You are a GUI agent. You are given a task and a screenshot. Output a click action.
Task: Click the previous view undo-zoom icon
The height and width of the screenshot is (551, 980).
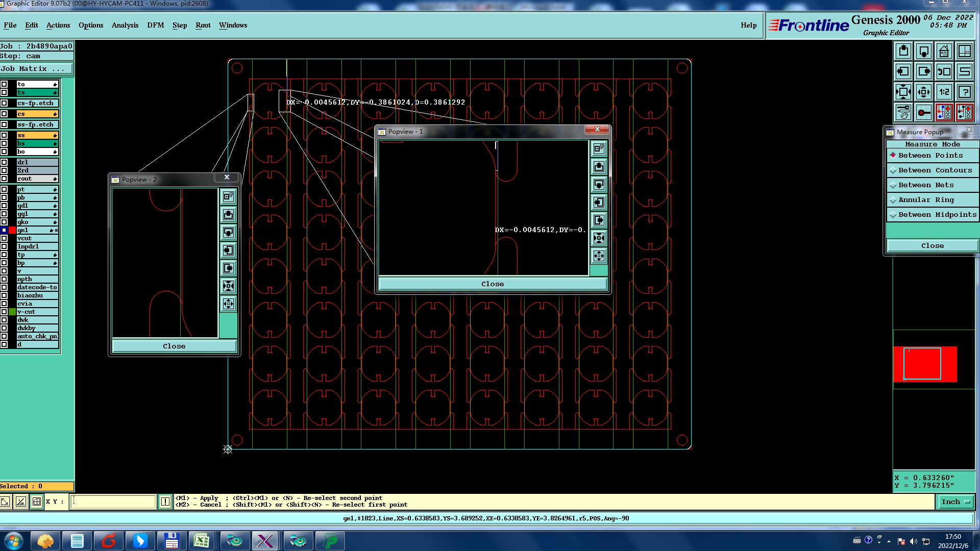tap(944, 72)
